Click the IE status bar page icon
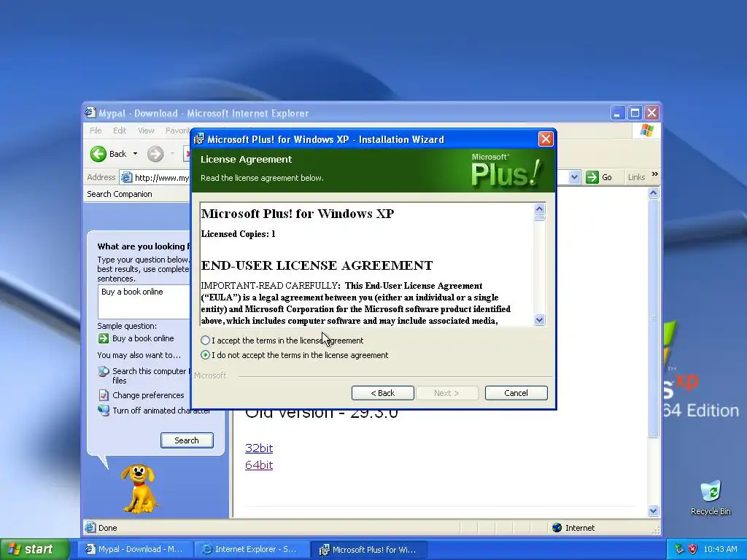The height and width of the screenshot is (560, 747). point(90,528)
